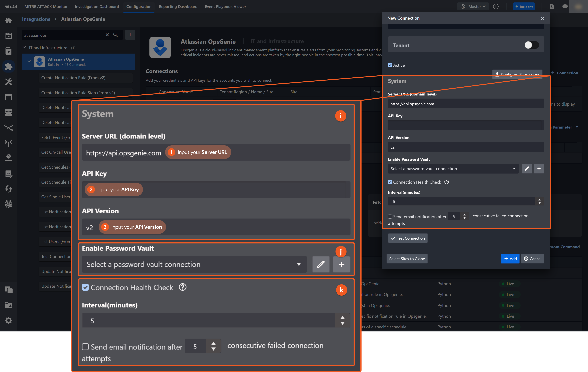Click the Atlassian OpsGenie integration logo
The width and height of the screenshot is (588, 372).
[160, 47]
